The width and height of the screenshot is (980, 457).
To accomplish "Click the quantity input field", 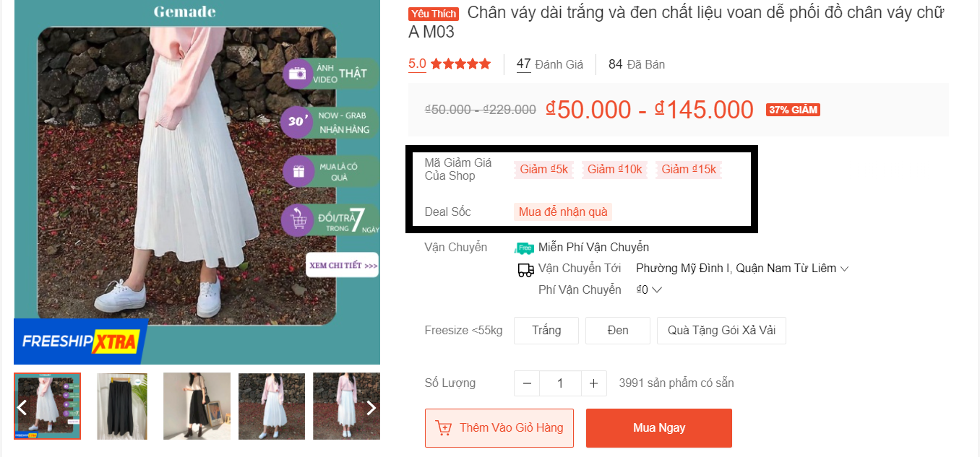I will (x=560, y=383).
